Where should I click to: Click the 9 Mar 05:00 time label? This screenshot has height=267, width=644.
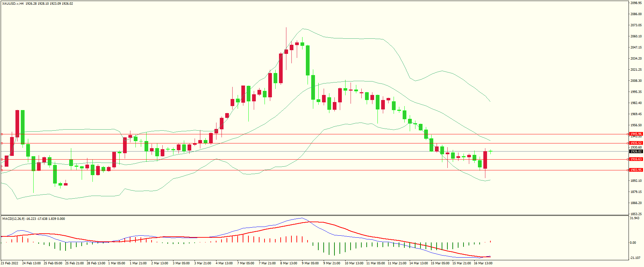(310, 263)
